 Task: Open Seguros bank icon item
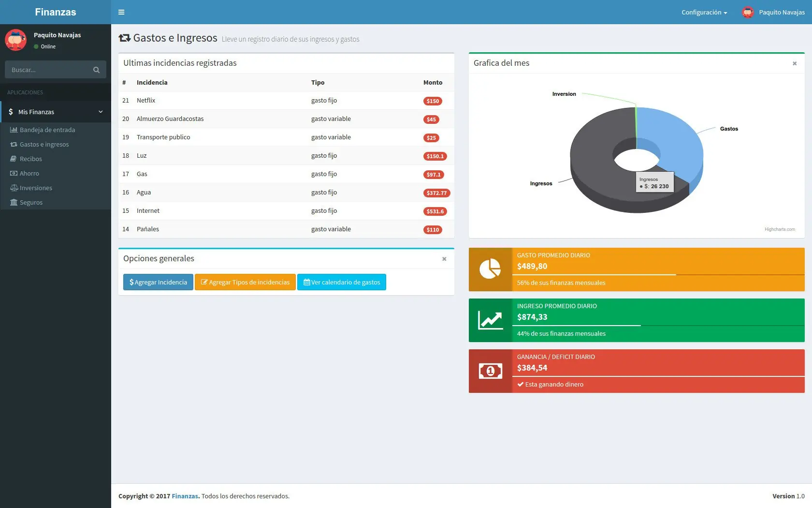pos(14,202)
